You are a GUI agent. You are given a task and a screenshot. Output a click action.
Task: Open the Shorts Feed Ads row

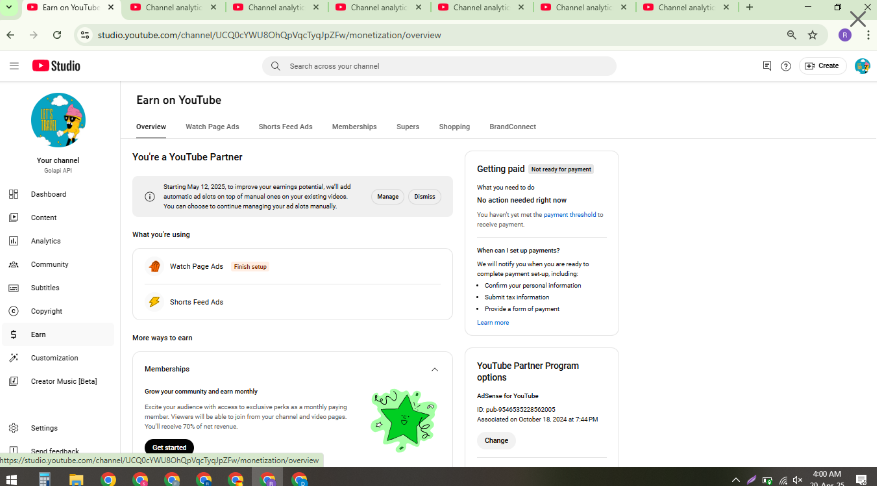point(293,302)
